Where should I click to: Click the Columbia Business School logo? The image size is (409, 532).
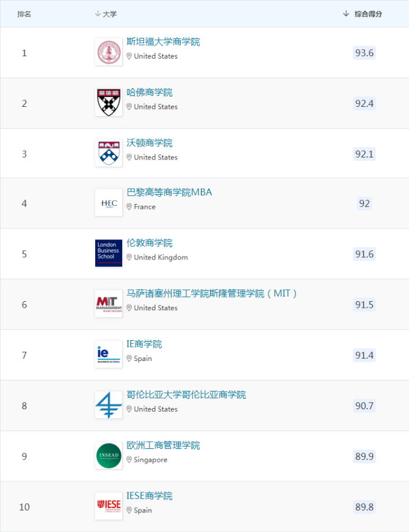click(x=109, y=405)
